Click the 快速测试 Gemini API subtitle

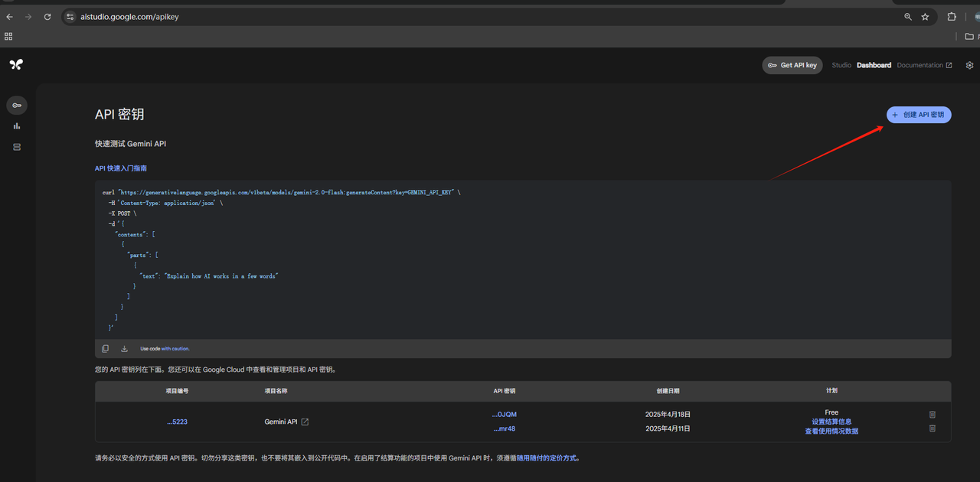pyautogui.click(x=130, y=144)
